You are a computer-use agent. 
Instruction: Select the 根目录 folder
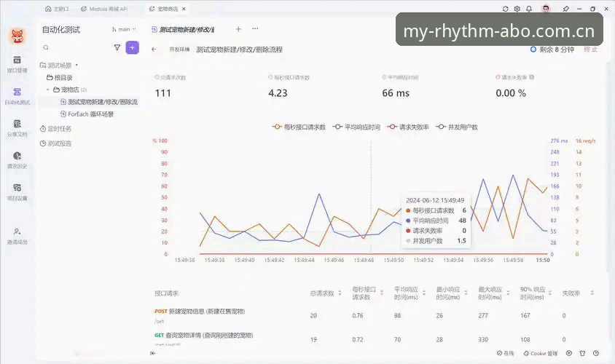pos(60,78)
